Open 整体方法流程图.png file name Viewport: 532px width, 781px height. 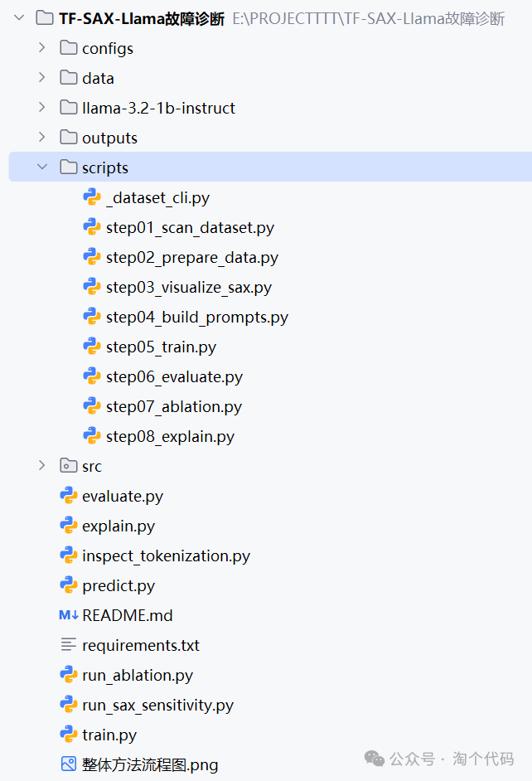click(150, 765)
